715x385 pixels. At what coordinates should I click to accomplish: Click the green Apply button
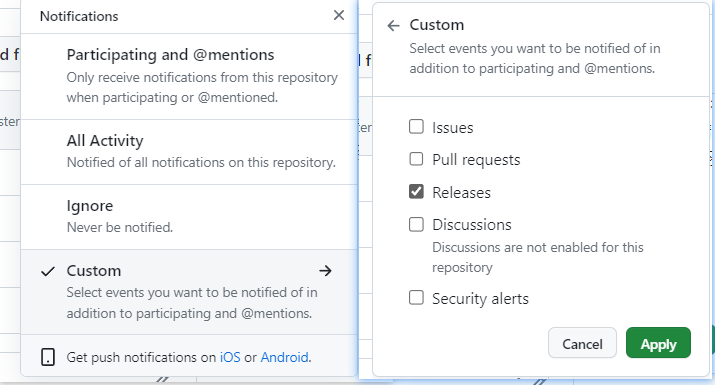coord(658,343)
